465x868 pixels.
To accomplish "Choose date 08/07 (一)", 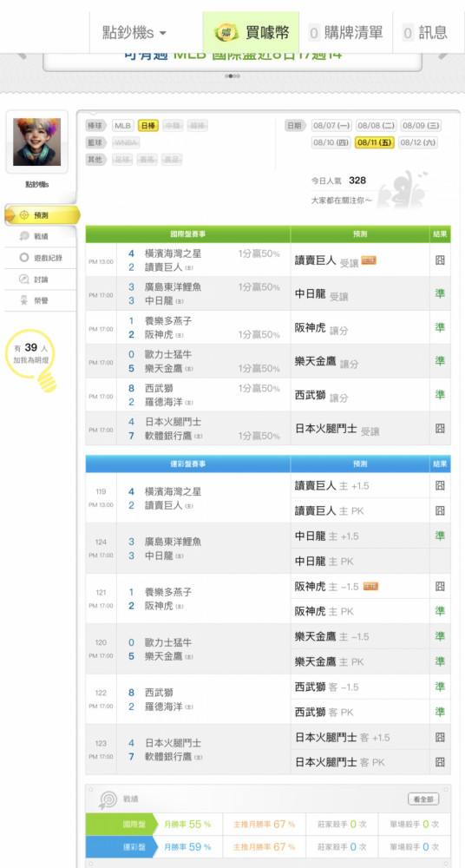I will [331, 126].
